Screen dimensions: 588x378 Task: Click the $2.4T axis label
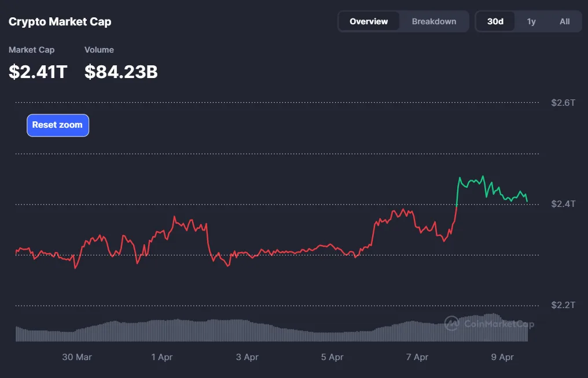[563, 203]
